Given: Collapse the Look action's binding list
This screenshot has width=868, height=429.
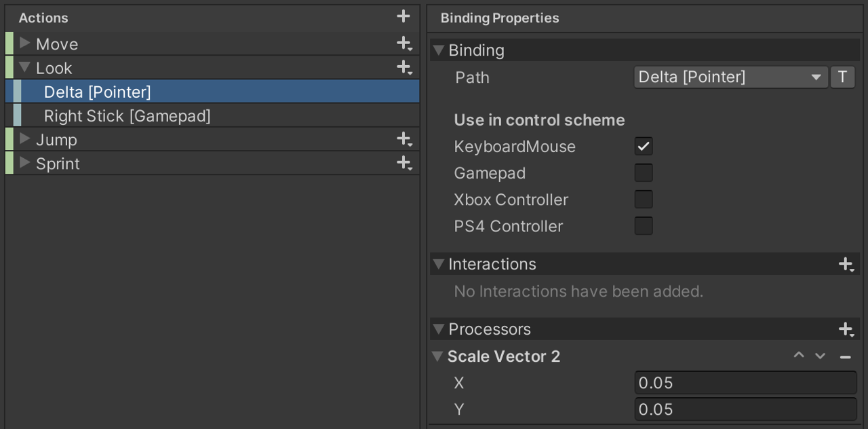Looking at the screenshot, I should [x=24, y=67].
